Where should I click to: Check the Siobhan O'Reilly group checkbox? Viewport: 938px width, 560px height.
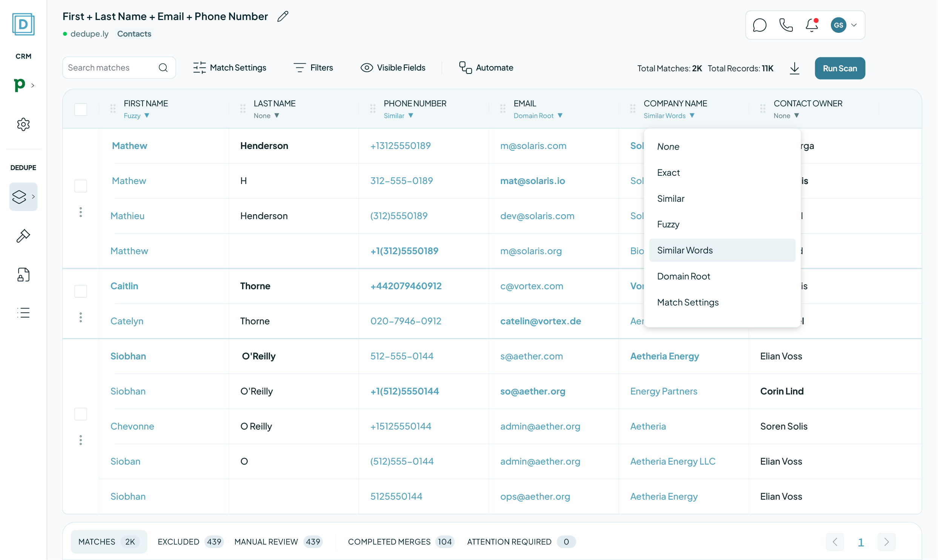(x=81, y=414)
